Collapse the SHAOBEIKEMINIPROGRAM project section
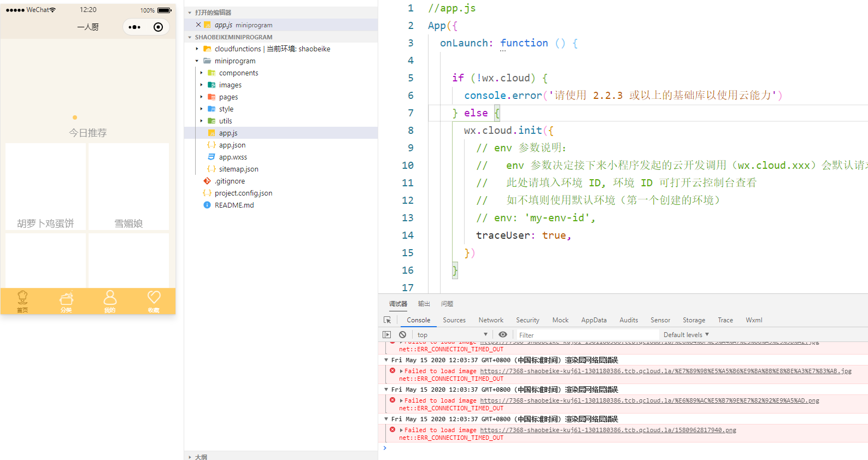Screen dimensions: 868x460 coord(190,37)
